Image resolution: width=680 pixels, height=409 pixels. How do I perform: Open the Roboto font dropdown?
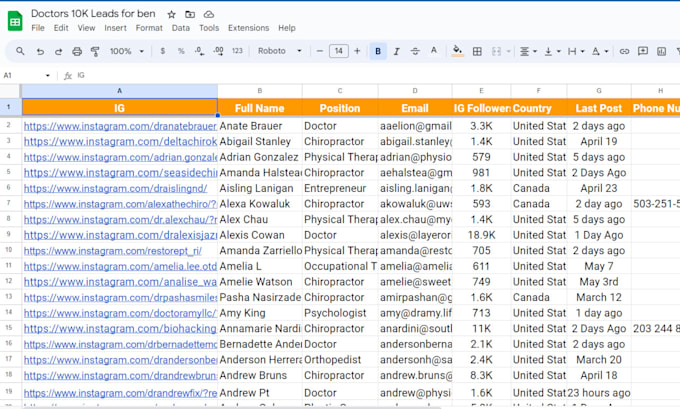(280, 51)
